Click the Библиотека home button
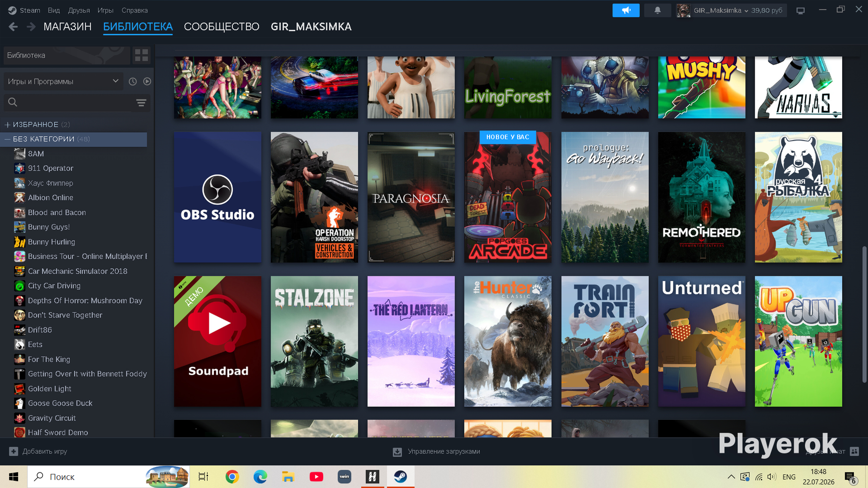Image resolution: width=868 pixels, height=488 pixels. tap(66, 55)
